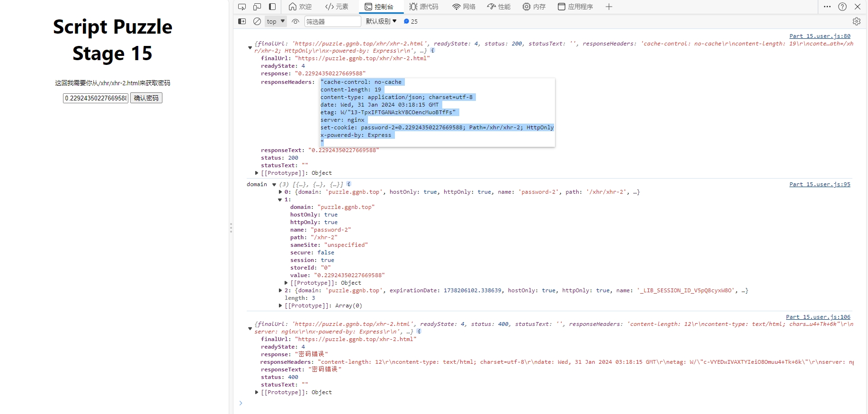
Task: Focus the 筛选器 filter input
Action: 333,21
